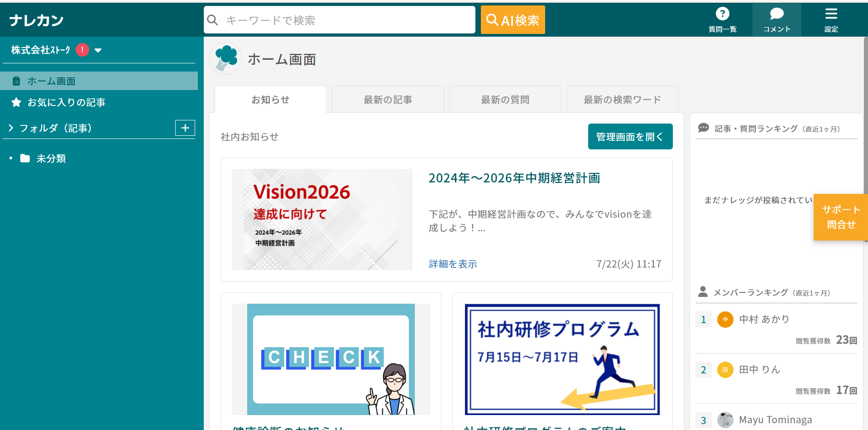
Task: Switch to the 最新の記事 tab
Action: tap(388, 100)
